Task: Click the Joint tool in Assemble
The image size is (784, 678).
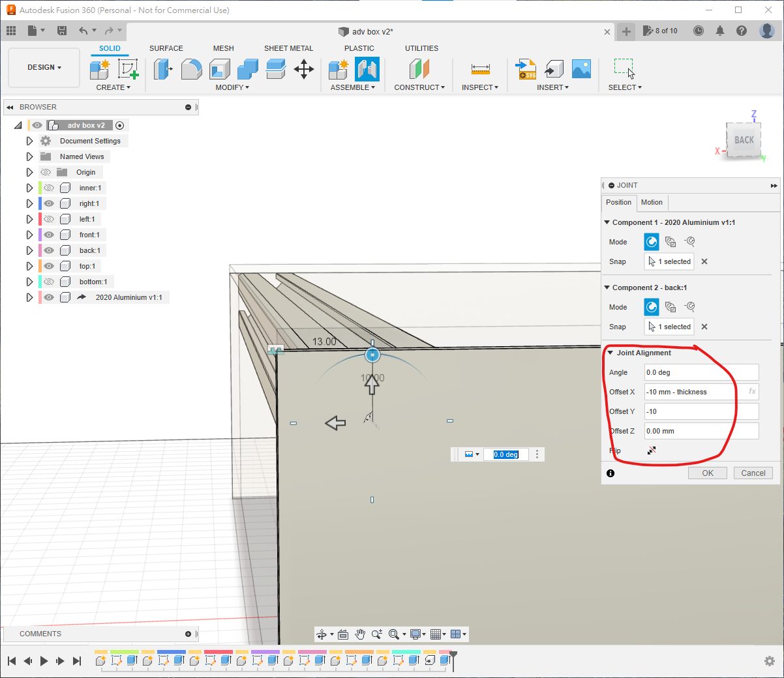Action: pos(367,68)
